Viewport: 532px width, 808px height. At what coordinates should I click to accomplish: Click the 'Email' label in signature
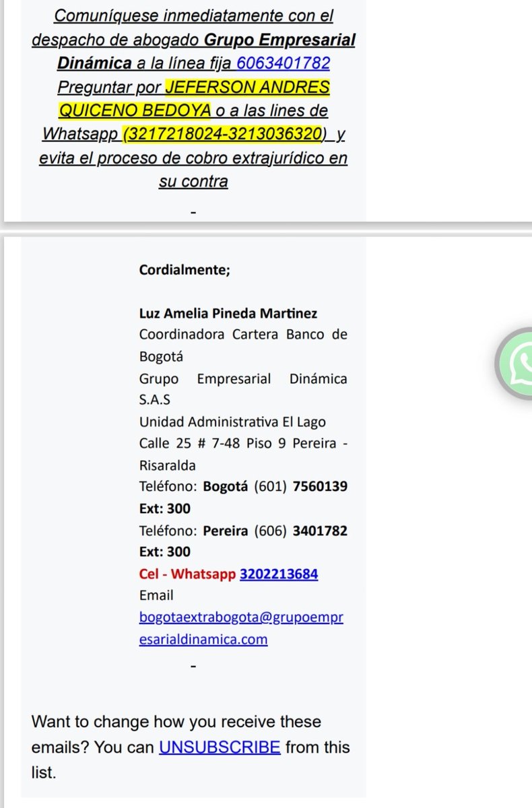coord(156,595)
